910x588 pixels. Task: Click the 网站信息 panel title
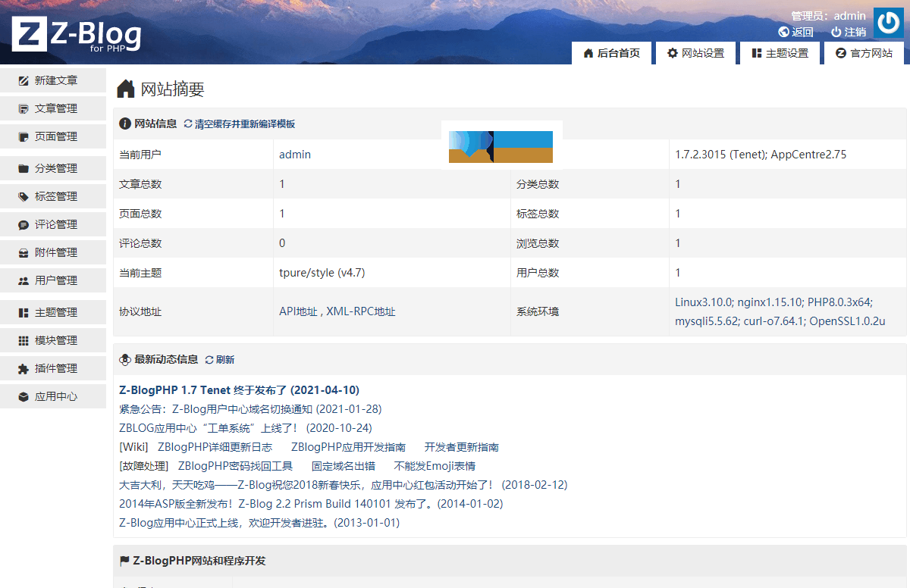click(155, 124)
